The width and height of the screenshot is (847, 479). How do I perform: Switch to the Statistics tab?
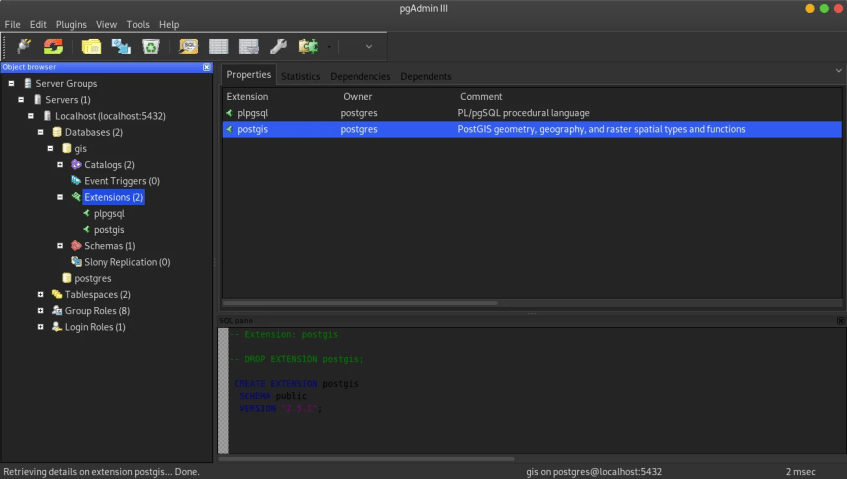click(300, 76)
